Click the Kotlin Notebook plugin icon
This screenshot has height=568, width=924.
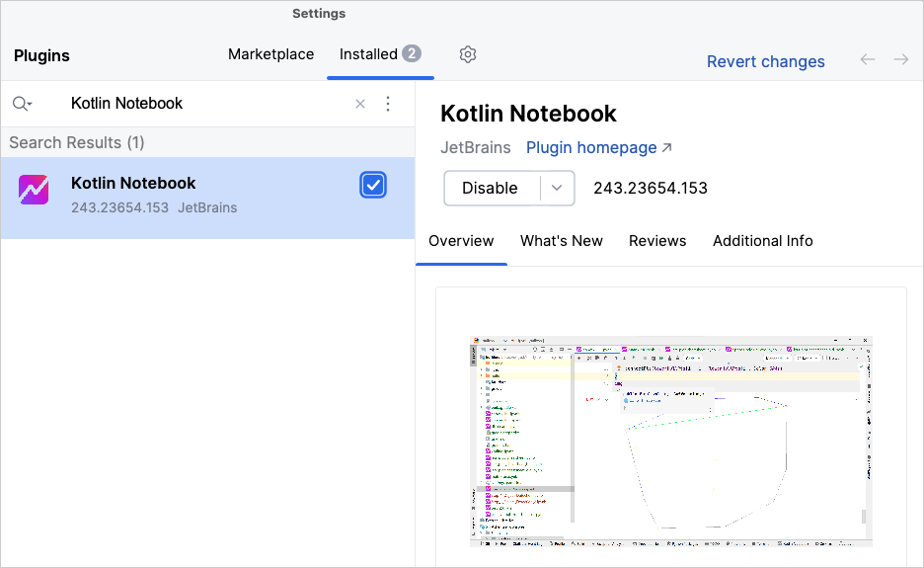pyautogui.click(x=34, y=190)
